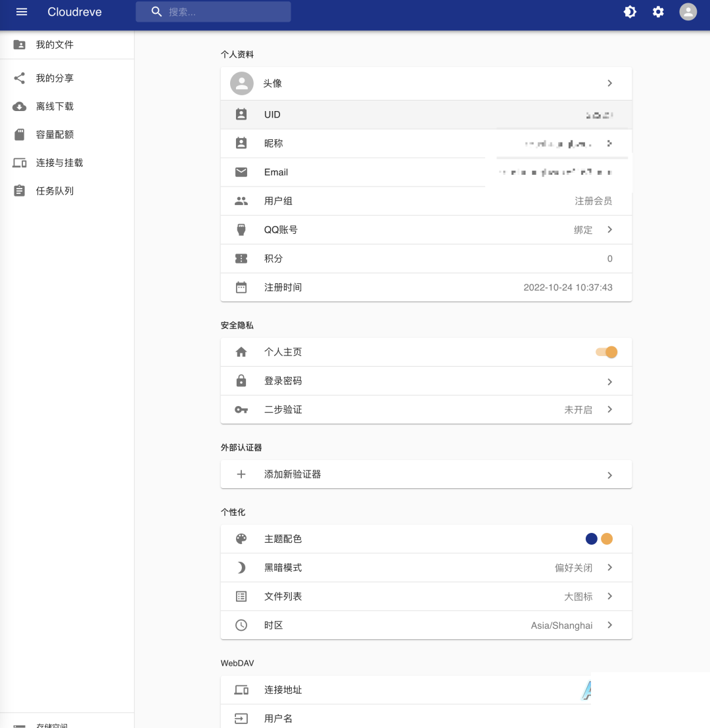Viewport: 710px width, 728px height.
Task: Click the 任务队列 clipboard icon
Action: (x=20, y=191)
